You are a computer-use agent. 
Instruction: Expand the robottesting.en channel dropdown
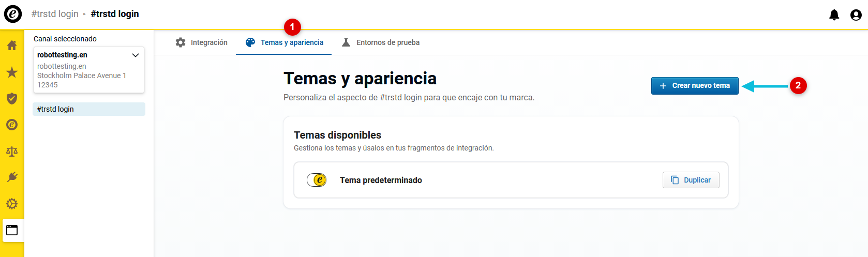89,70
